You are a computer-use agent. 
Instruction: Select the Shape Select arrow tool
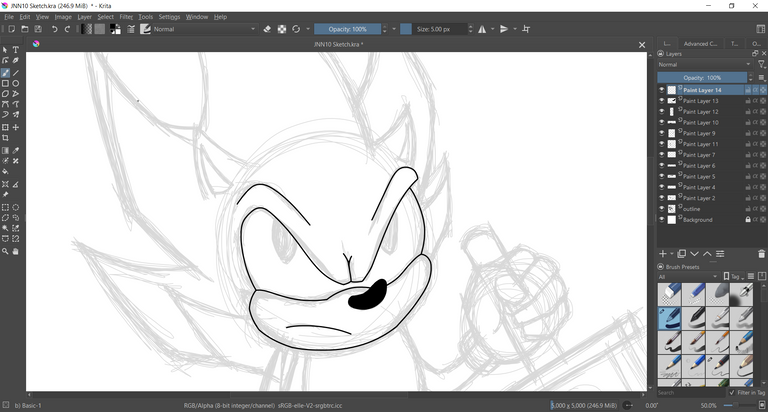[5, 50]
